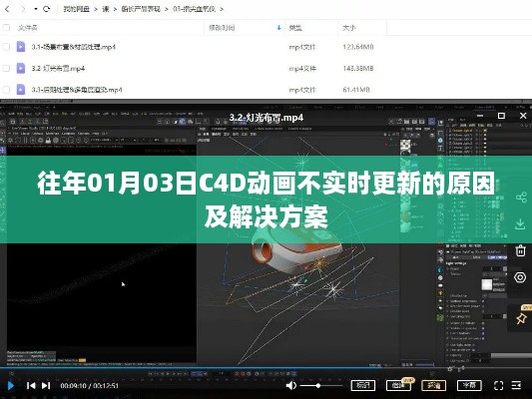Image resolution: width=532 pixels, height=399 pixels.
Task: Delete the file with trash icon
Action: [x=520, y=250]
